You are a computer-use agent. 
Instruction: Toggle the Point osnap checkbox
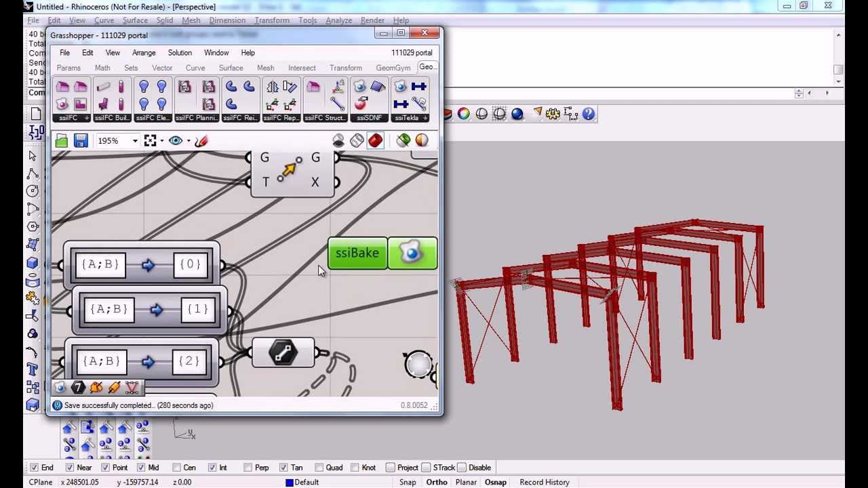[105, 468]
